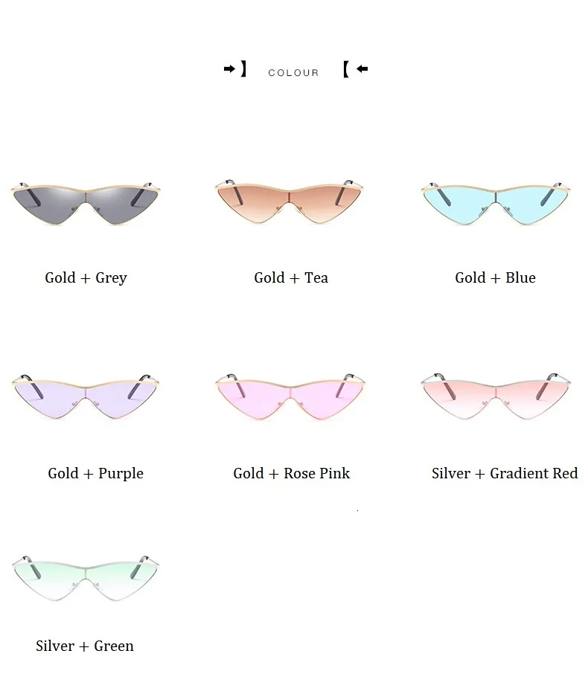
Task: Select the Gold + Tea sunglasses image
Action: (x=289, y=201)
